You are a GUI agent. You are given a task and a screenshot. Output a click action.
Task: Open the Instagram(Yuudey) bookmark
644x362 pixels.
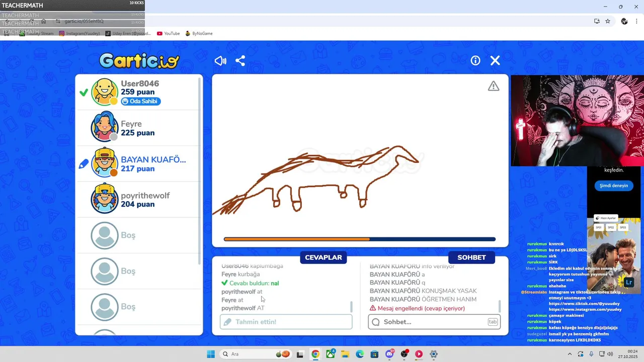(80, 34)
